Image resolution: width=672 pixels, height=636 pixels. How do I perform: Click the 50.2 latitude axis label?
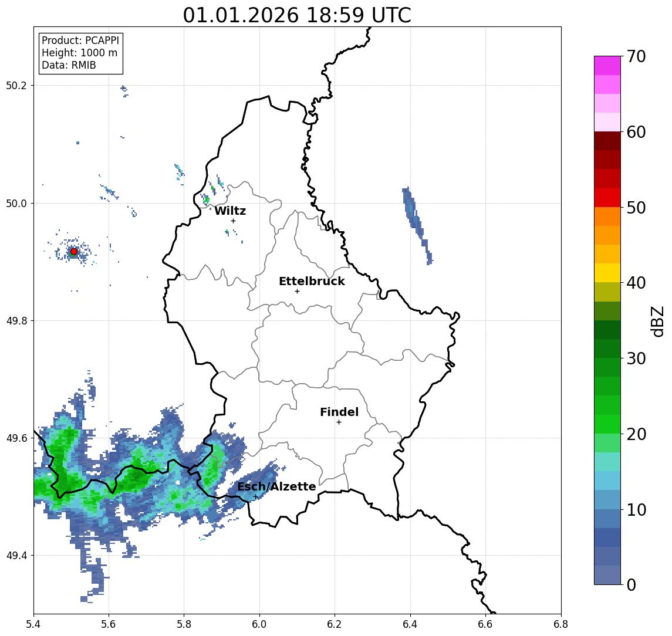pos(16,85)
